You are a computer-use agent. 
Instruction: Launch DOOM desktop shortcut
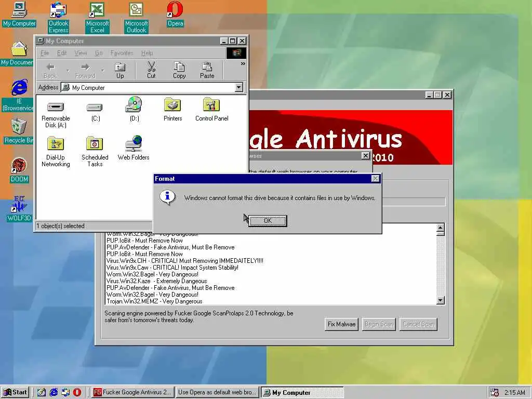19,170
